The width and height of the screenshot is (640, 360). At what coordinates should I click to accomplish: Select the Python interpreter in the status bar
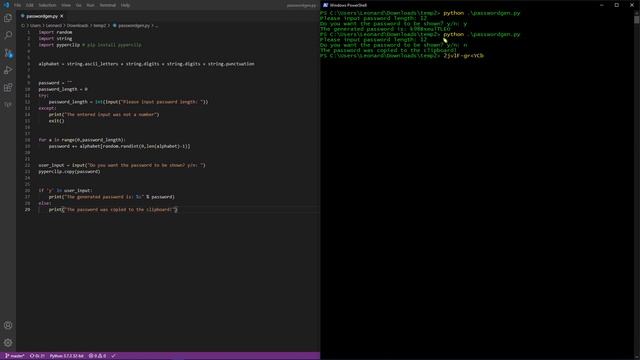pyautogui.click(x=67, y=356)
